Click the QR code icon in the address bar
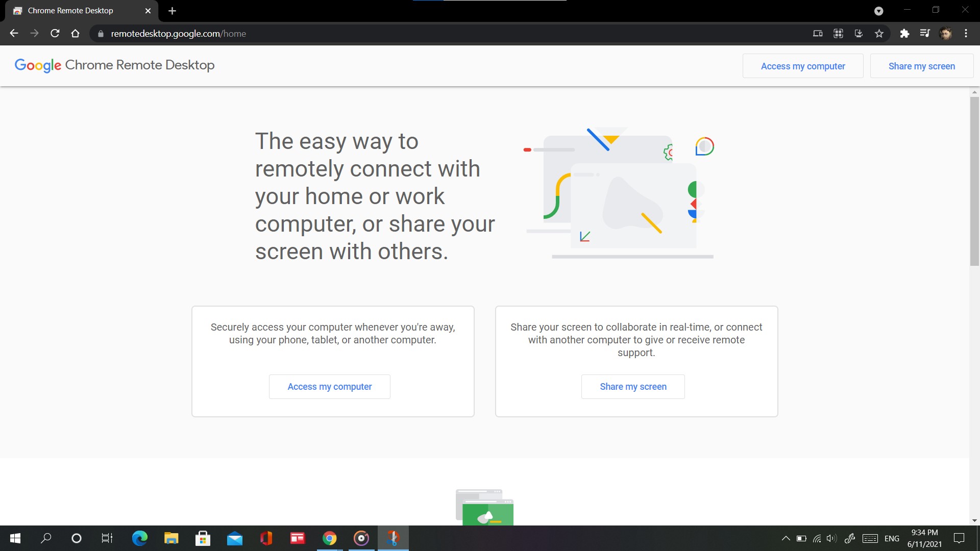Screen dimensions: 980x551 [838, 34]
